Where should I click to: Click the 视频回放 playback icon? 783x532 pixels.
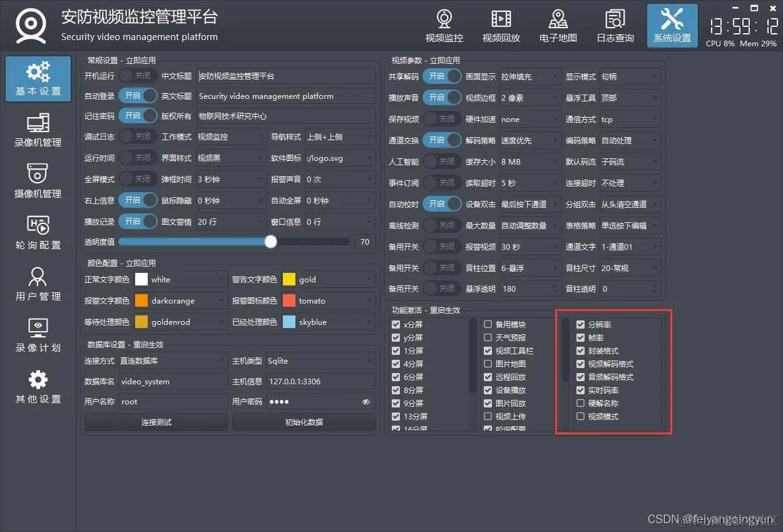501,25
